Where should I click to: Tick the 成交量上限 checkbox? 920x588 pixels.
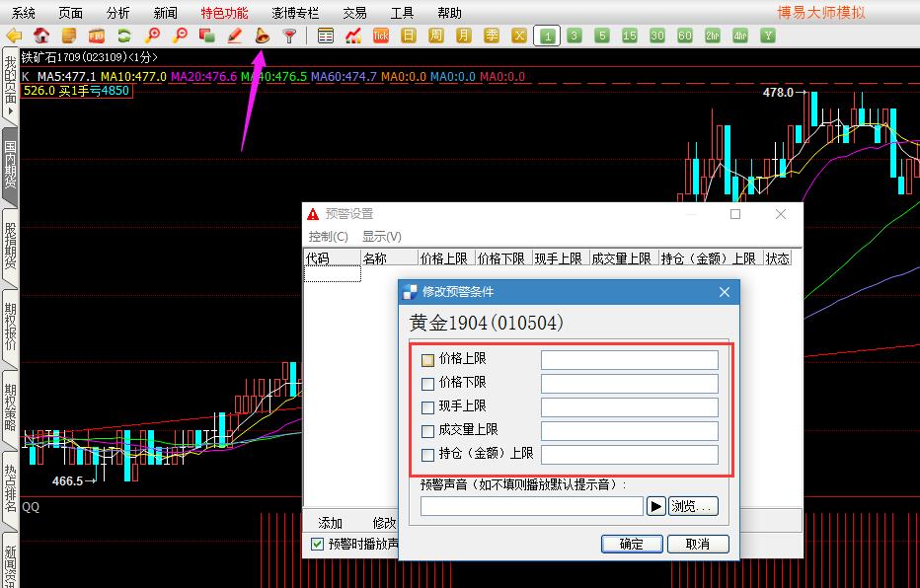click(x=427, y=431)
